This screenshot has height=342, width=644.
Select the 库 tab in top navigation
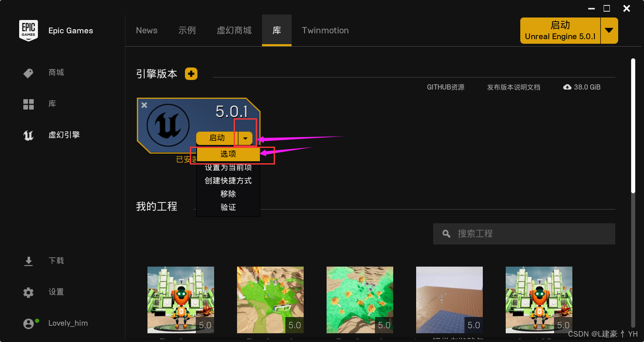[277, 30]
